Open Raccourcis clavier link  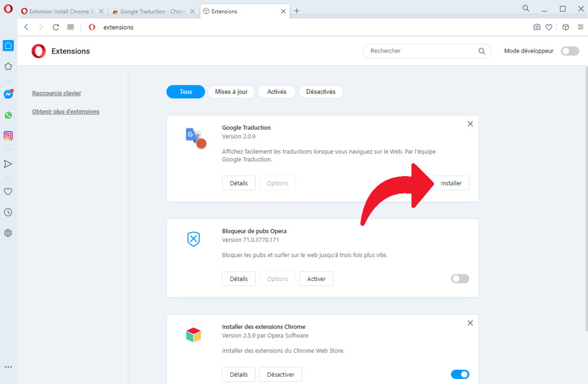[57, 93]
